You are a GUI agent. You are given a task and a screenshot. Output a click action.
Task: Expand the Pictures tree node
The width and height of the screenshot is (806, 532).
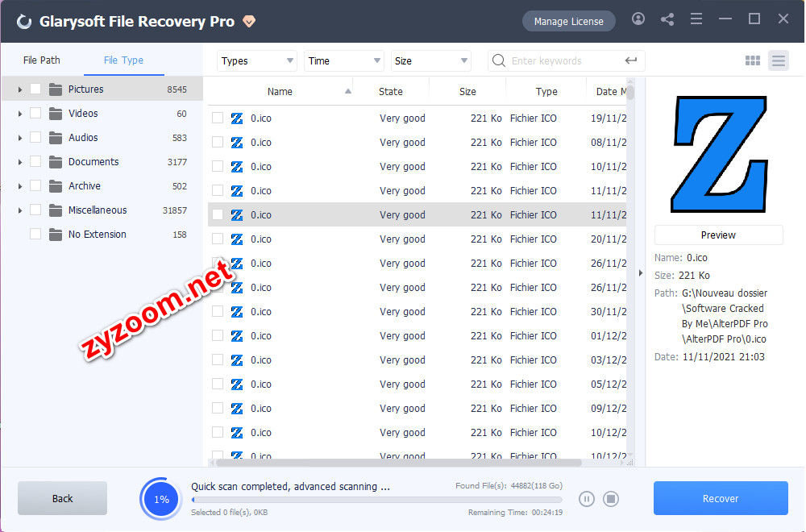(x=20, y=89)
